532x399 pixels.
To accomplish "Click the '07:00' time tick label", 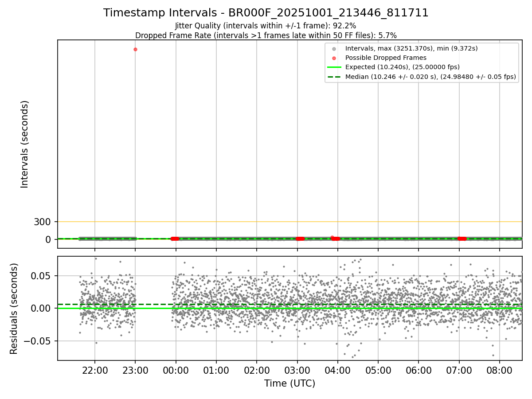I will [459, 371].
